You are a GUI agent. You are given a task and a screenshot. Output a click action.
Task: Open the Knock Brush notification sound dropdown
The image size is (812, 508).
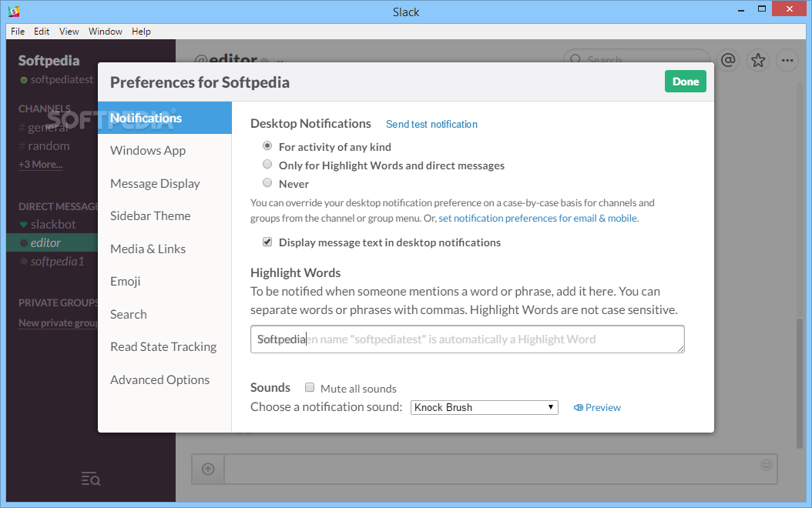tap(485, 408)
